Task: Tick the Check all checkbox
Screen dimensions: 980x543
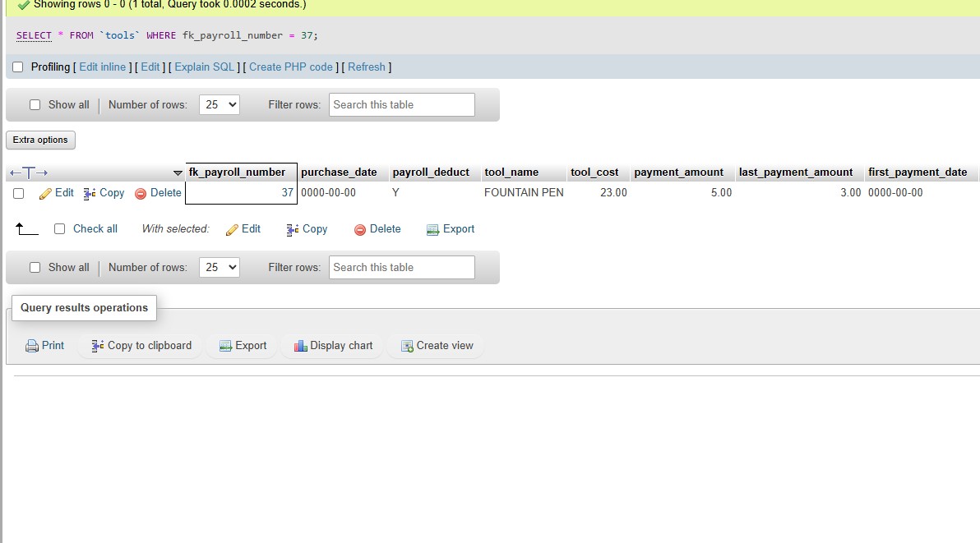Action: click(x=59, y=229)
